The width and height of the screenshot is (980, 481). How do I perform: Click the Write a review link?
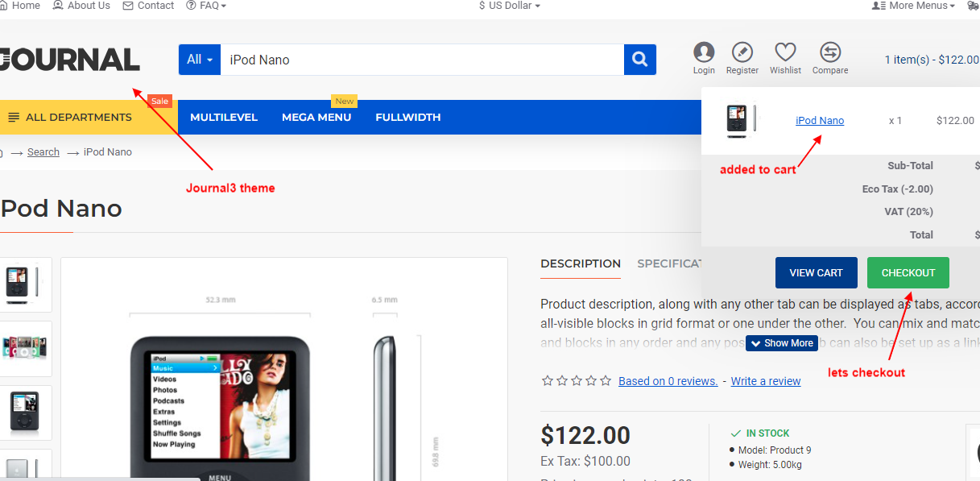click(x=766, y=381)
